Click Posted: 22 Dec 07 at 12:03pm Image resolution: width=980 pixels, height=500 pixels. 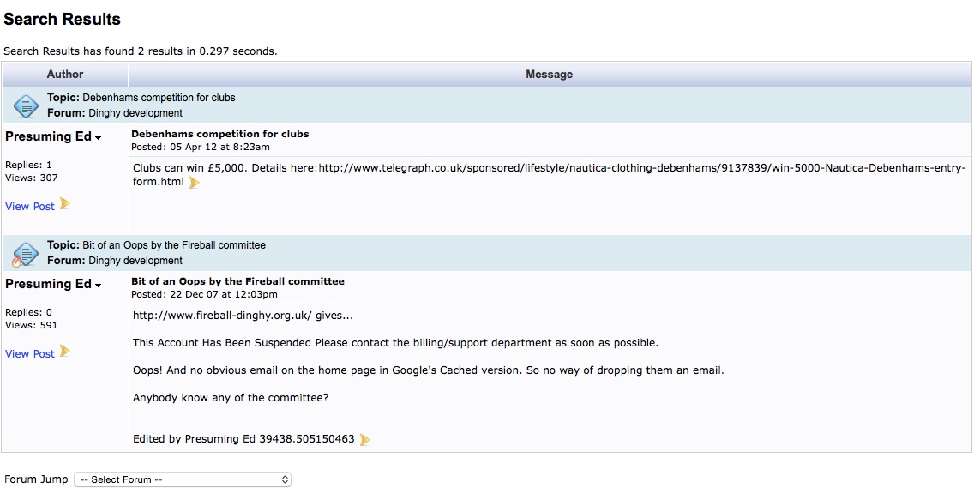tap(204, 294)
